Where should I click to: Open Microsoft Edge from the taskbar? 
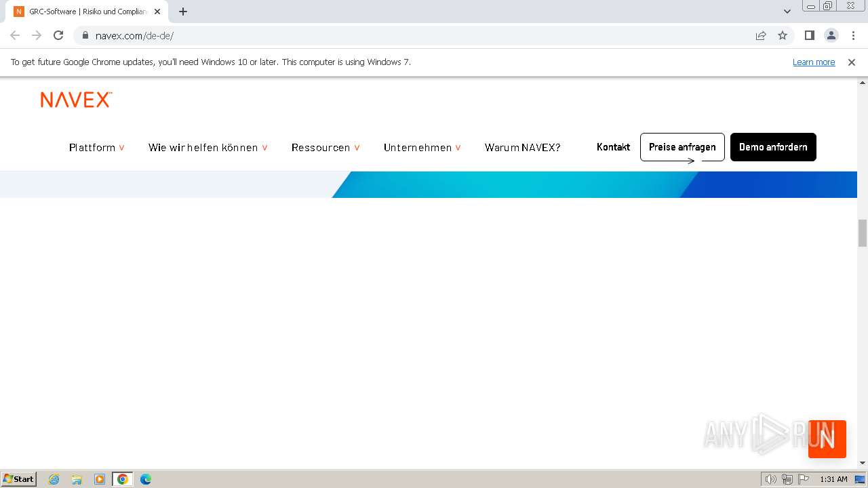(146, 479)
